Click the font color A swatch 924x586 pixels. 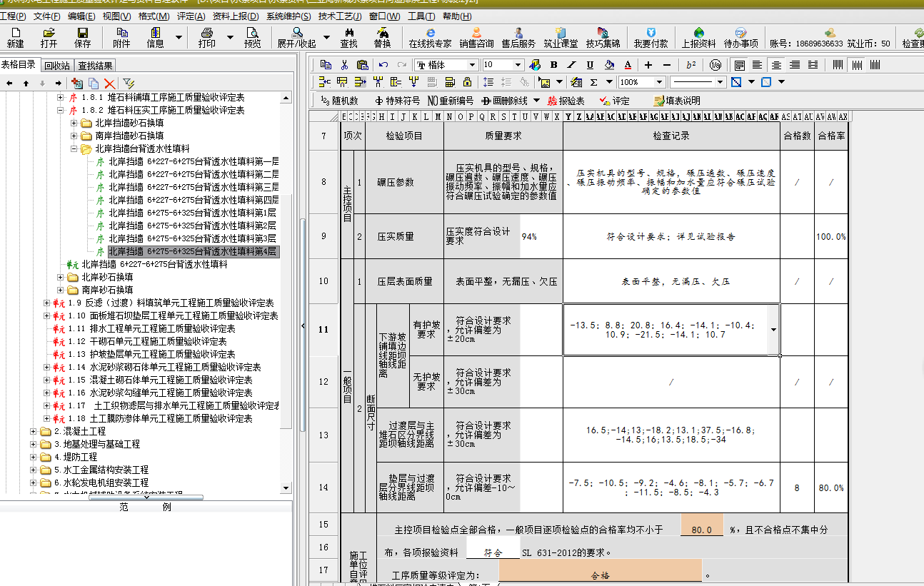click(x=628, y=65)
